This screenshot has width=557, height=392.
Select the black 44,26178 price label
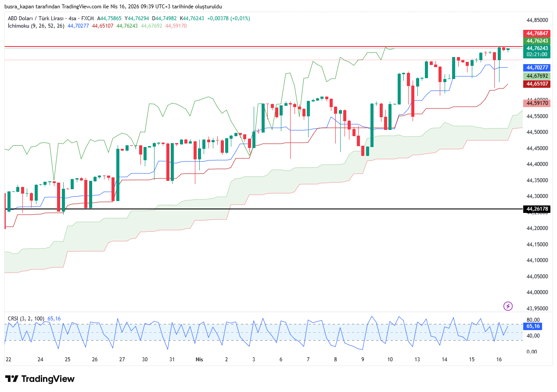537,209
